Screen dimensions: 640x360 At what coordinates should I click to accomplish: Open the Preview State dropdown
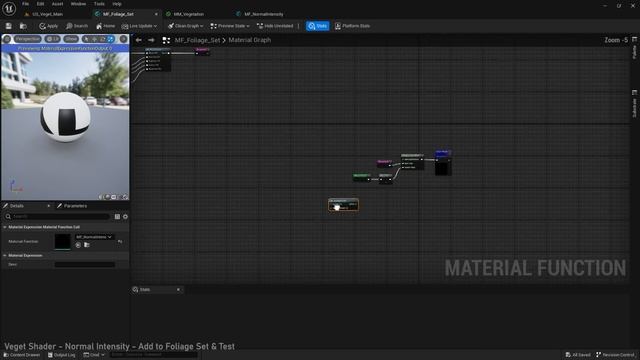[x=230, y=26]
